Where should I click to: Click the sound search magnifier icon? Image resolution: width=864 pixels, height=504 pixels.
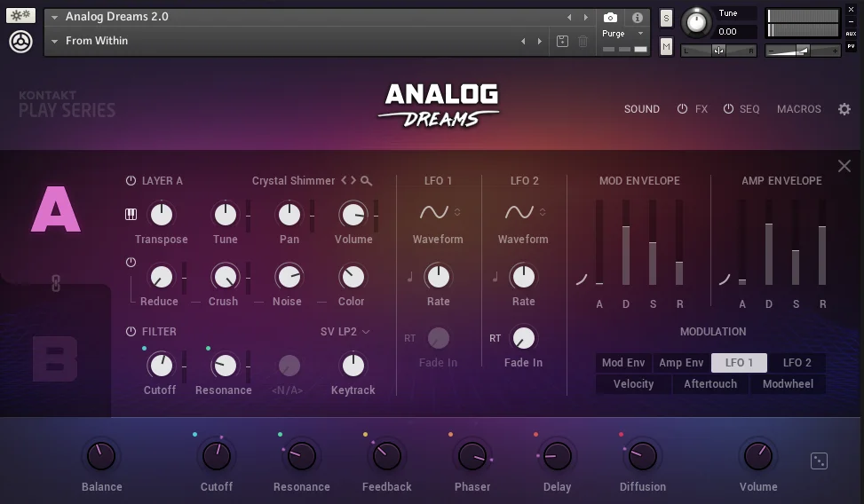pos(366,181)
